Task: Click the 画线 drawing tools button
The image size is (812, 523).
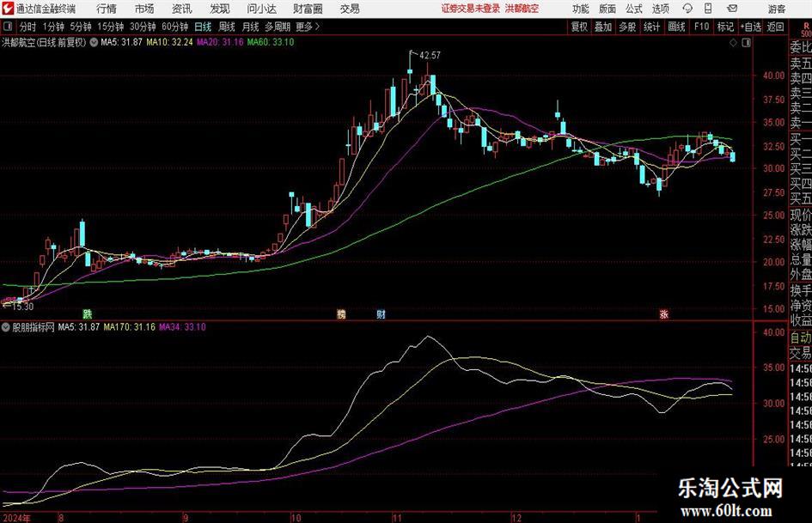Action: point(676,27)
